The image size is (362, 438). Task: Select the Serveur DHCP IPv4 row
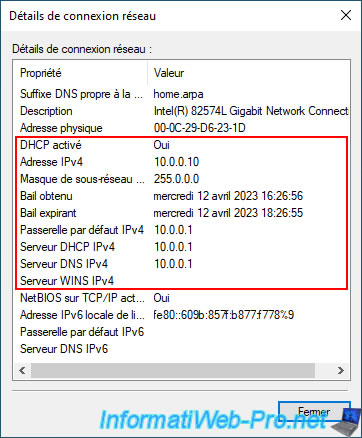[182, 247]
